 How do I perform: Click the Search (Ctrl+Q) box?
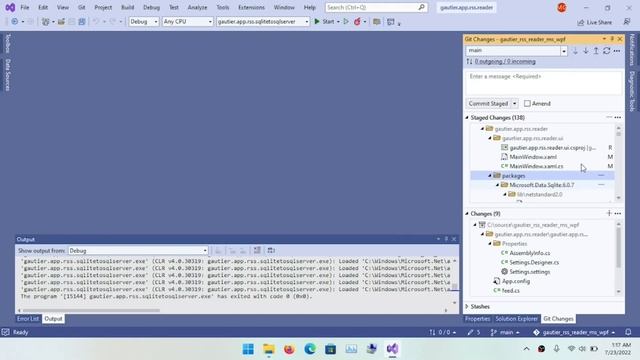tap(376, 7)
